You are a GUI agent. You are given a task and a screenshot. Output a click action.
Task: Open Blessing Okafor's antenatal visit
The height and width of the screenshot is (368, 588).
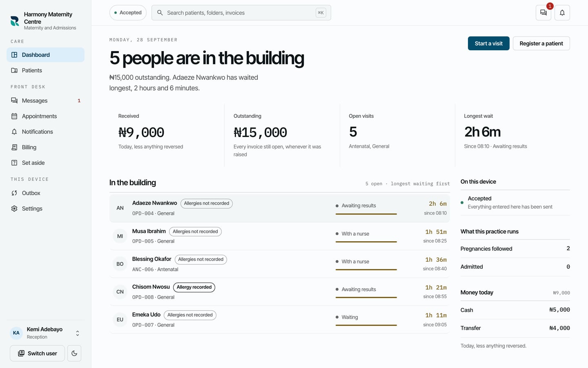tap(280, 264)
